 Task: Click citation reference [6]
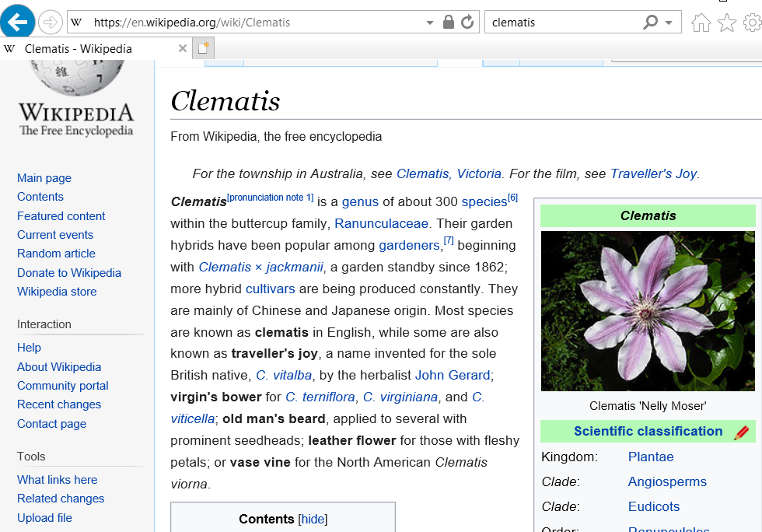[512, 198]
